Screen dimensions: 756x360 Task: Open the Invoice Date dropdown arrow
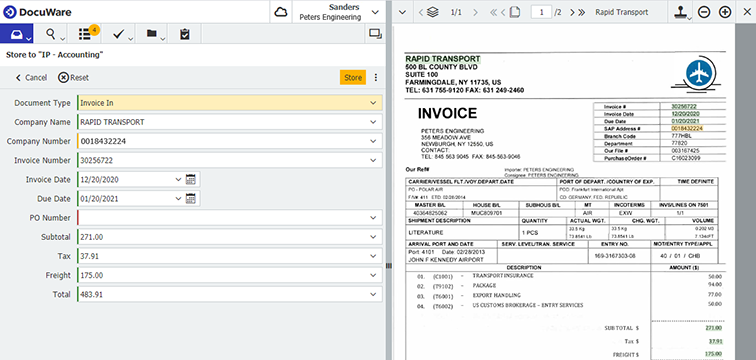pyautogui.click(x=178, y=179)
